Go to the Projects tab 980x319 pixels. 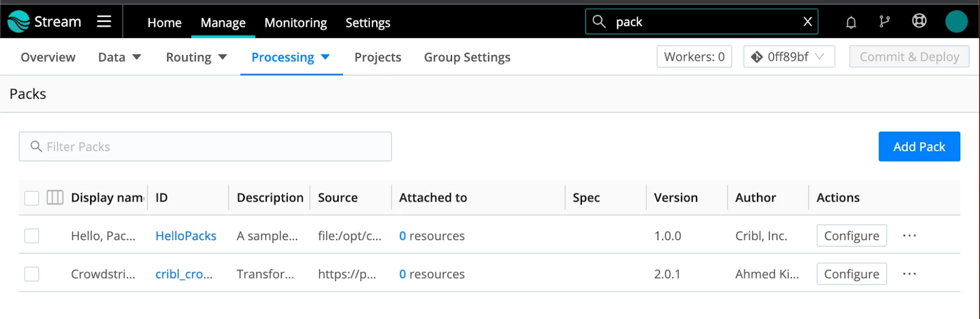377,57
